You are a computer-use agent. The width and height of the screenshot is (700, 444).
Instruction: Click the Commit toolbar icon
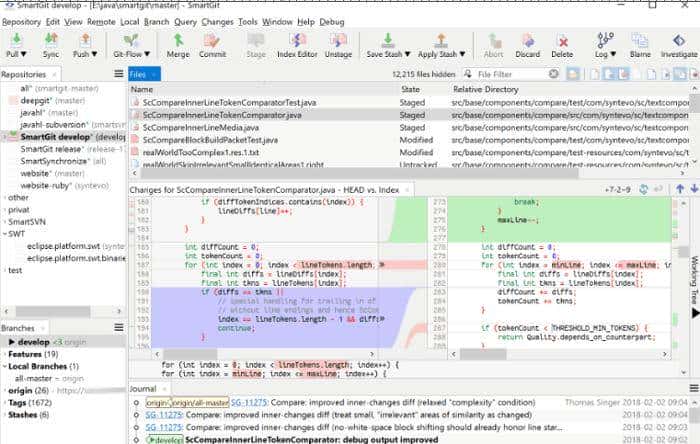(212, 40)
